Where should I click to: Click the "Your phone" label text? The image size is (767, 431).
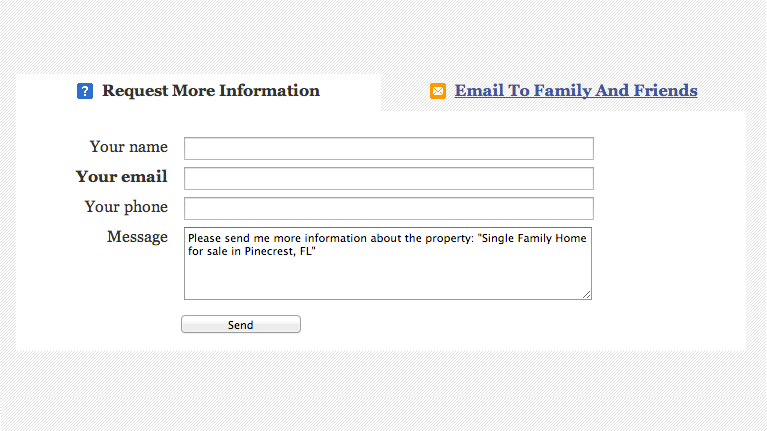(x=126, y=207)
